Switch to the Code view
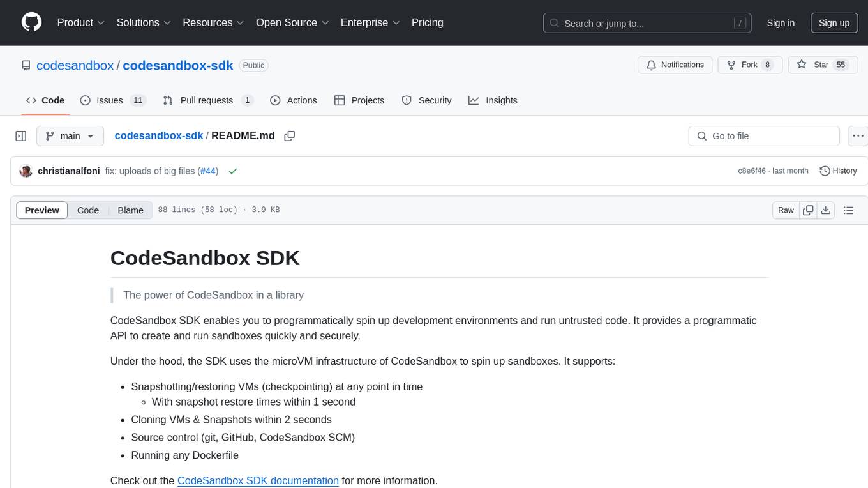868x488 pixels. (88, 210)
